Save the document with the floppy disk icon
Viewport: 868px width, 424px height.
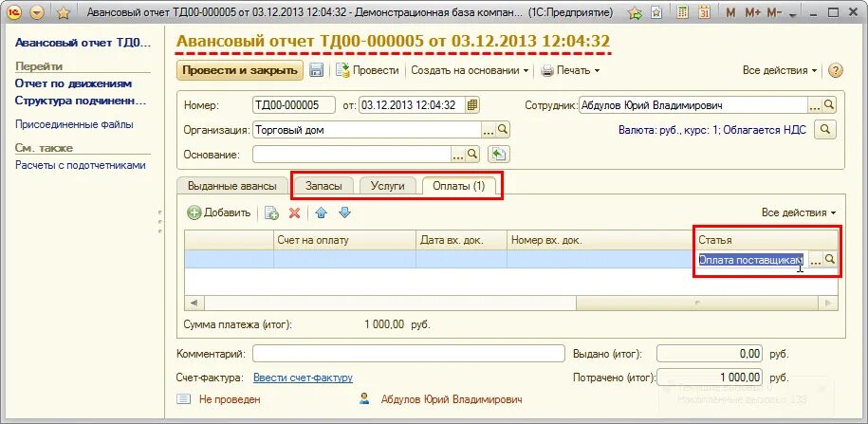[316, 70]
